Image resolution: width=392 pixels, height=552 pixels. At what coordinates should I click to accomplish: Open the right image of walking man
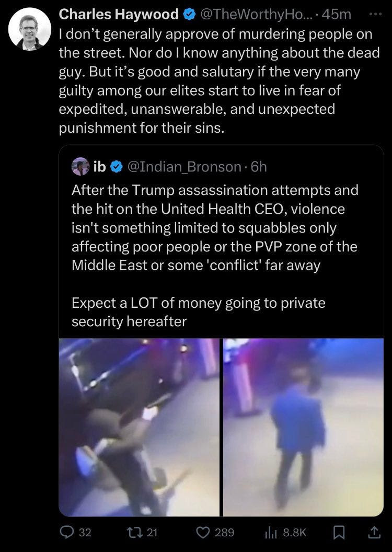click(303, 428)
